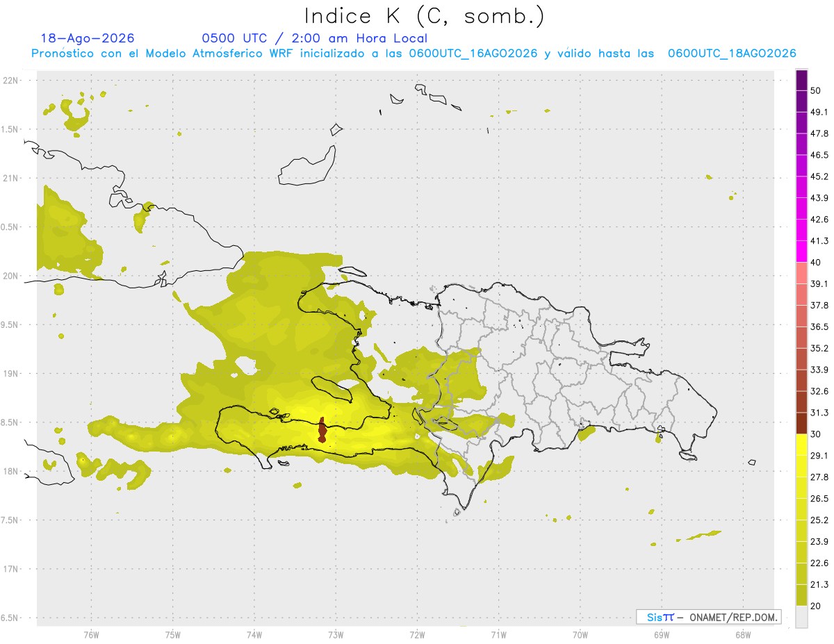The width and height of the screenshot is (834, 644).
Task: Click the "30" color scale label
Action: tap(815, 434)
